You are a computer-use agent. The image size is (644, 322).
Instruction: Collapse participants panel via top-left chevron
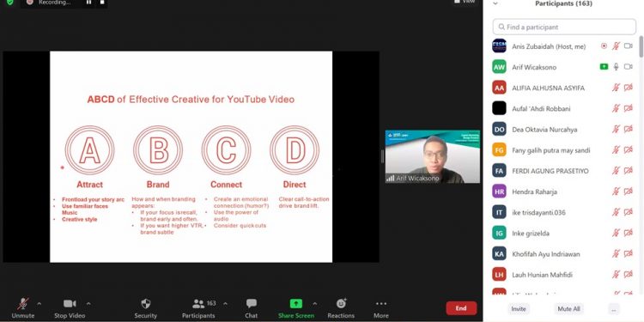(495, 3)
